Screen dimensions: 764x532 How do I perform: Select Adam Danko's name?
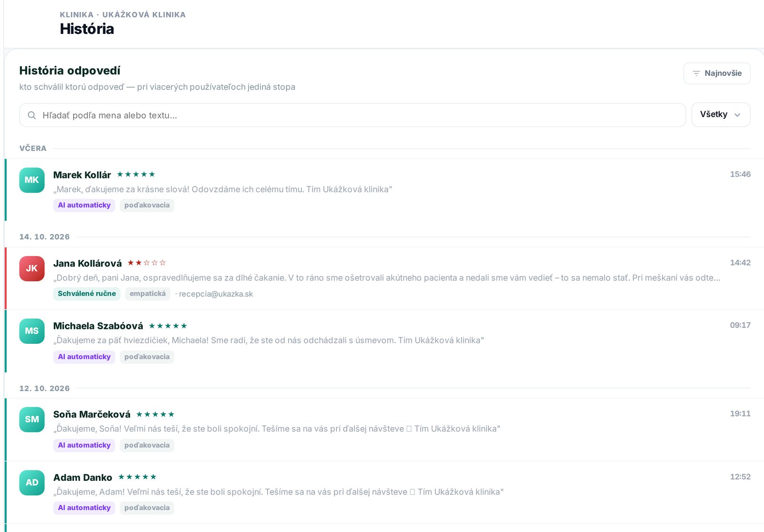pyautogui.click(x=83, y=477)
